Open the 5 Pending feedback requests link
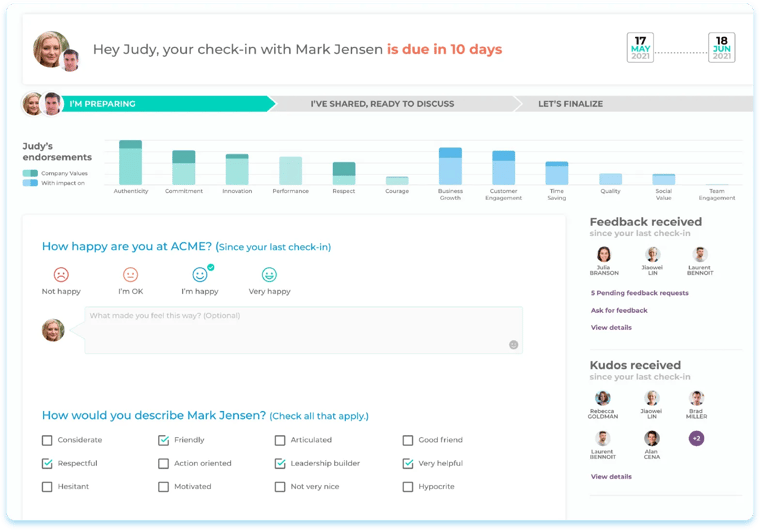Image resolution: width=760 pixels, height=530 pixels. click(x=639, y=293)
